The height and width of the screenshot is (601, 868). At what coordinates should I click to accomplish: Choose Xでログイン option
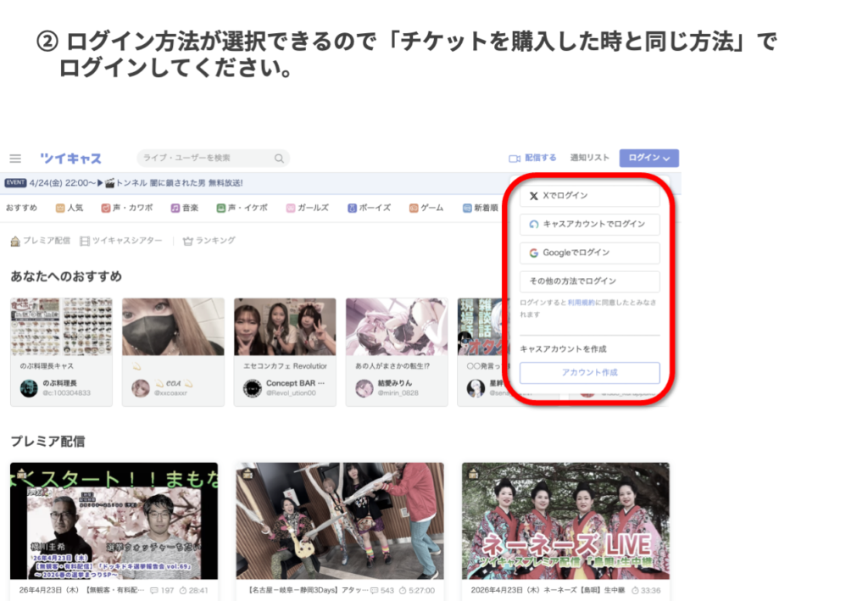click(x=589, y=196)
